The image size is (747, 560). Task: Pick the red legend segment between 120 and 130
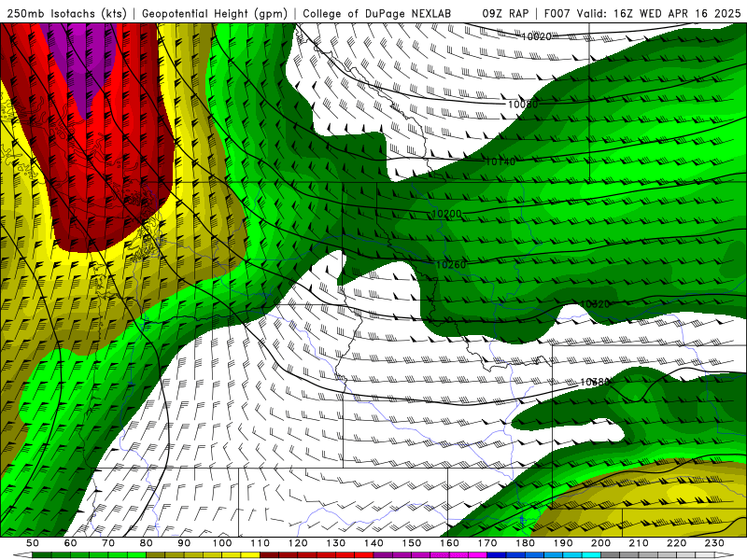317,555
